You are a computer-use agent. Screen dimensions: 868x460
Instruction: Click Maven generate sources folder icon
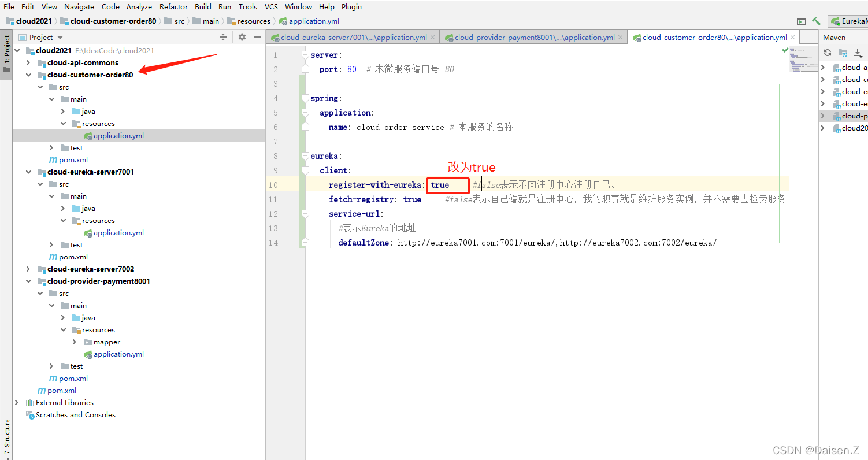coord(843,53)
